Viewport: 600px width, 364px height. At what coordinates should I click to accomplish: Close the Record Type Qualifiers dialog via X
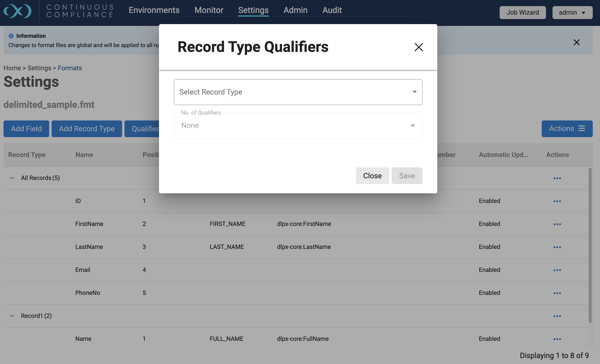point(419,47)
